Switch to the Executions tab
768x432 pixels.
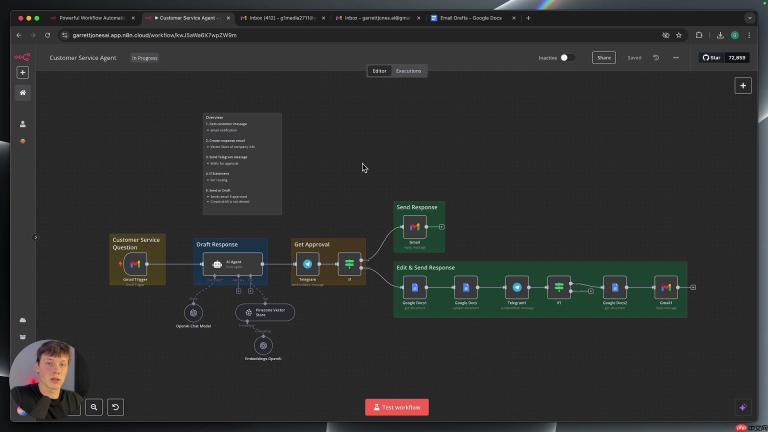tap(408, 71)
